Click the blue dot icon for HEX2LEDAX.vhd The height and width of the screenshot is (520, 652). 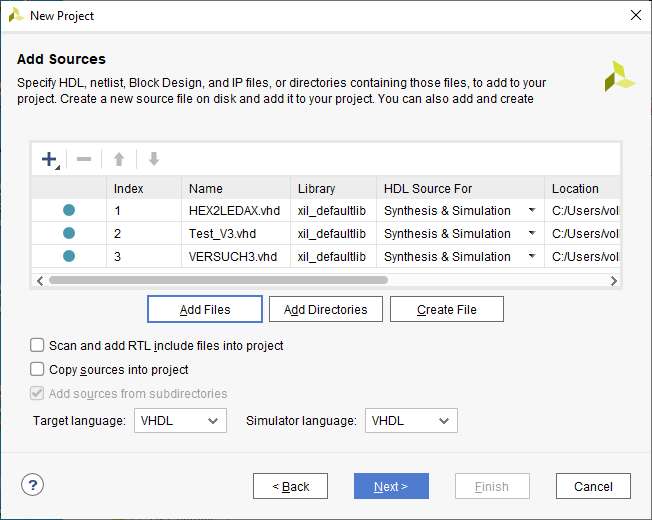(69, 210)
